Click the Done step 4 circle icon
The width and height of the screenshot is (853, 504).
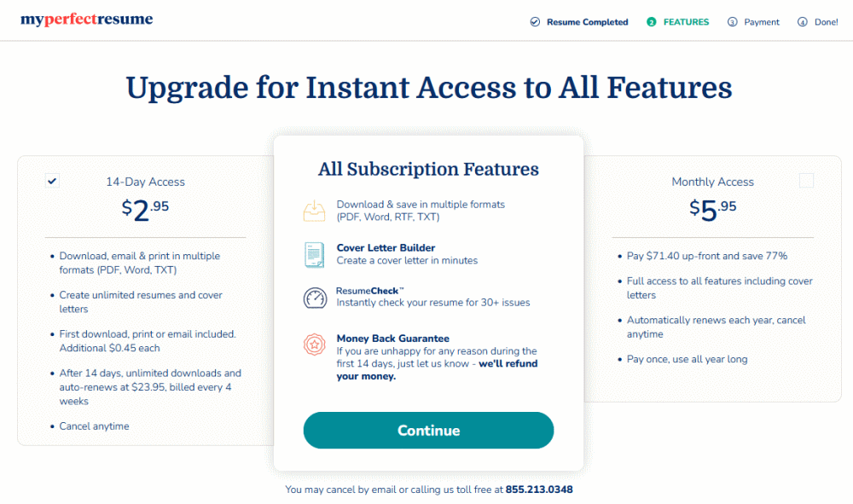pyautogui.click(x=802, y=22)
